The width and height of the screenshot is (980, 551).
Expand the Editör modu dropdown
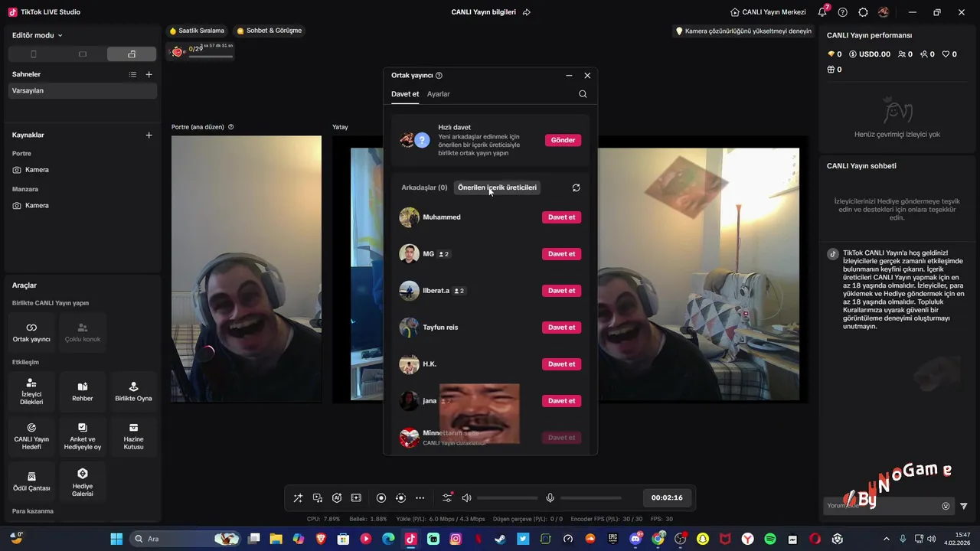tap(38, 35)
